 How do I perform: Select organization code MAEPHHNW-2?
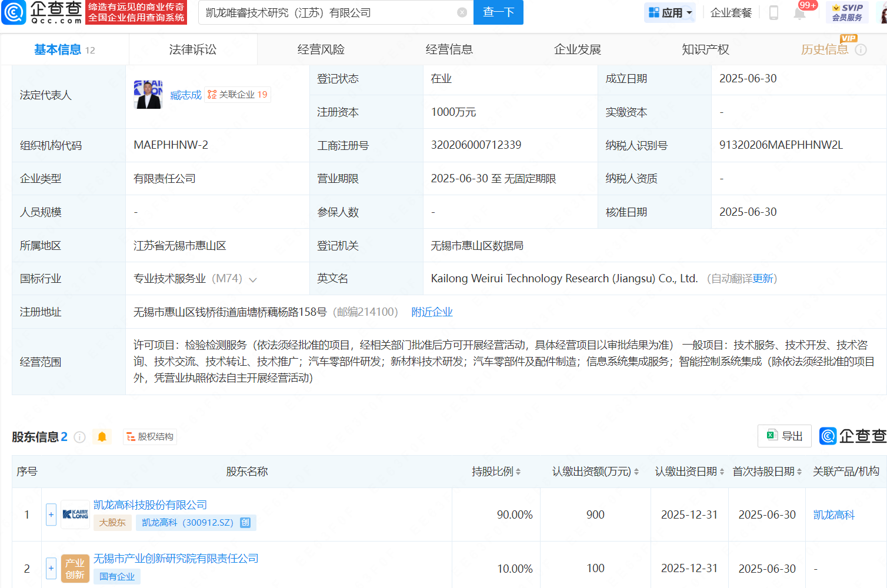tap(171, 145)
